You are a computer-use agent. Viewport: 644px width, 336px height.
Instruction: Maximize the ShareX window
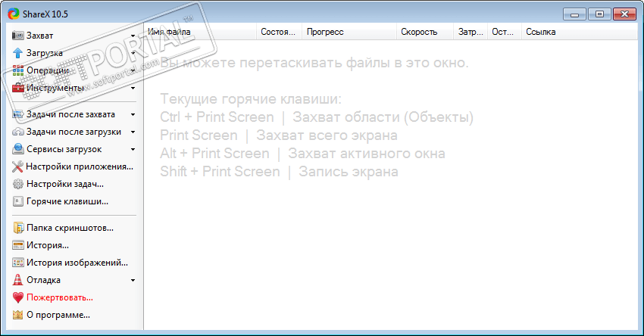click(599, 14)
